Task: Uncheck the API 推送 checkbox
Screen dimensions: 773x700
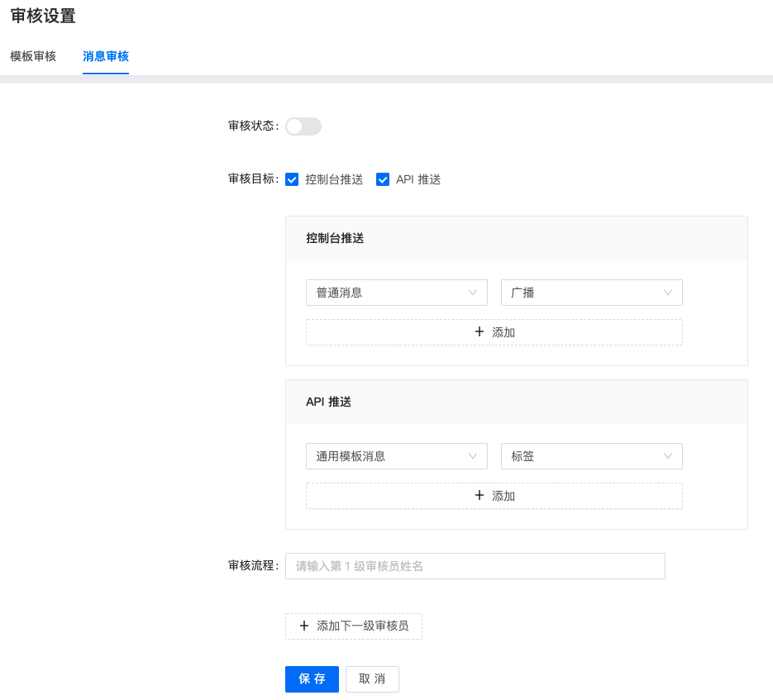Action: coord(383,179)
